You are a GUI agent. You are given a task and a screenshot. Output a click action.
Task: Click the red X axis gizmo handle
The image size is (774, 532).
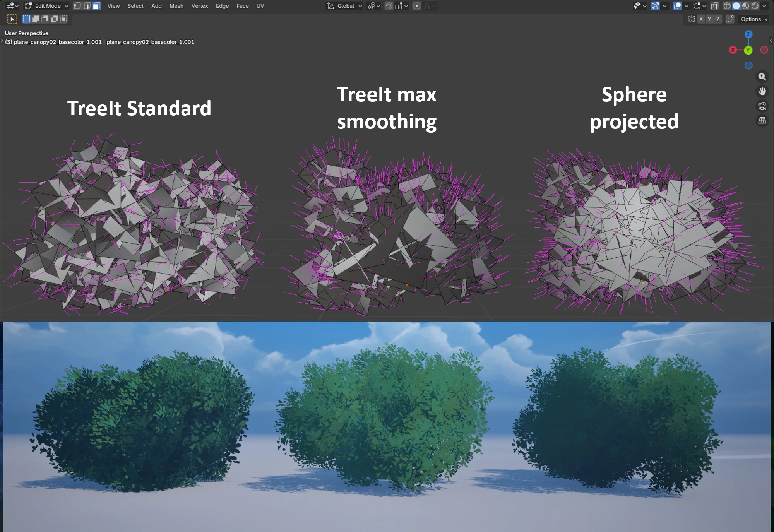[733, 50]
